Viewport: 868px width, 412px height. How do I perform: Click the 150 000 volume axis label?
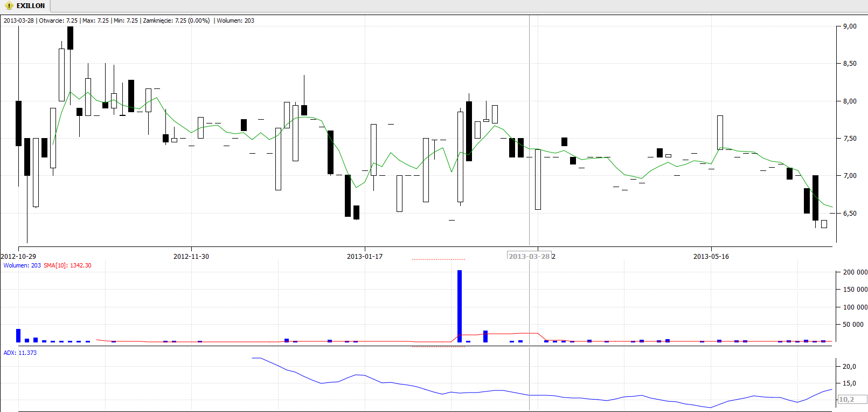pyautogui.click(x=855, y=290)
